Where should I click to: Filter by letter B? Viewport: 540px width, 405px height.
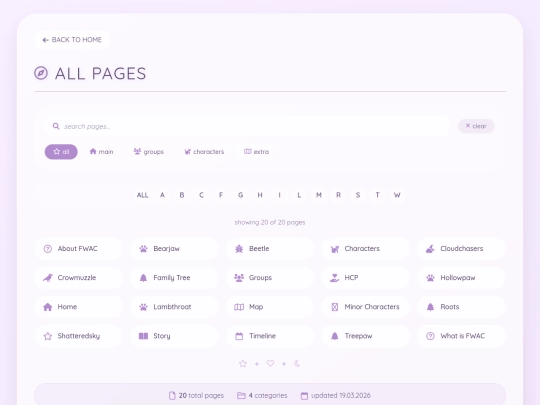pyautogui.click(x=182, y=195)
